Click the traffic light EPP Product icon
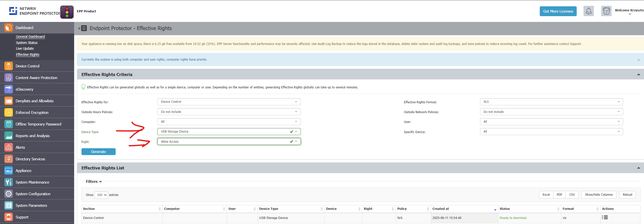Viewport: 644px width, 224px height. [x=67, y=12]
